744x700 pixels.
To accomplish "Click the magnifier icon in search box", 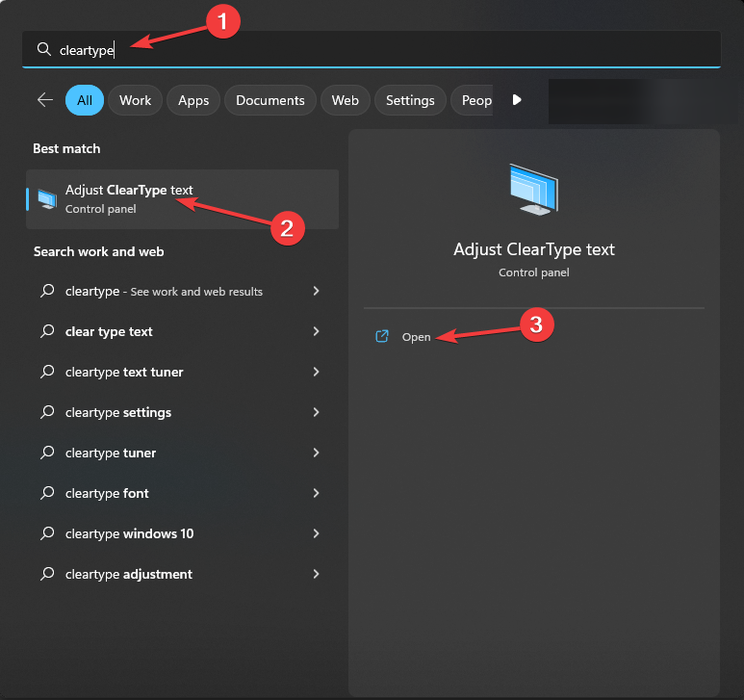I will pos(43,49).
